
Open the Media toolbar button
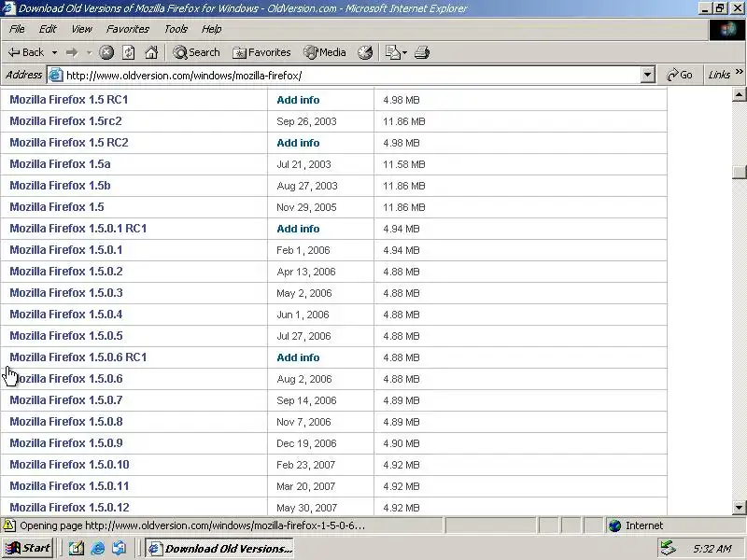(x=325, y=52)
